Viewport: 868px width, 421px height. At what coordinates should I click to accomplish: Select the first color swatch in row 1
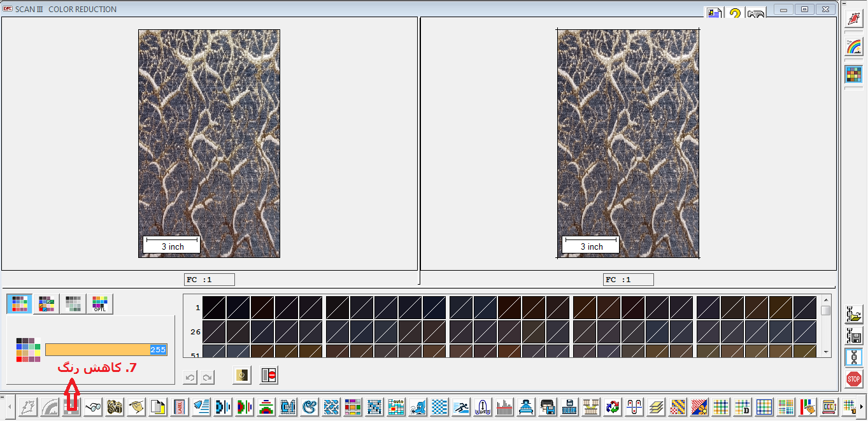pos(214,307)
